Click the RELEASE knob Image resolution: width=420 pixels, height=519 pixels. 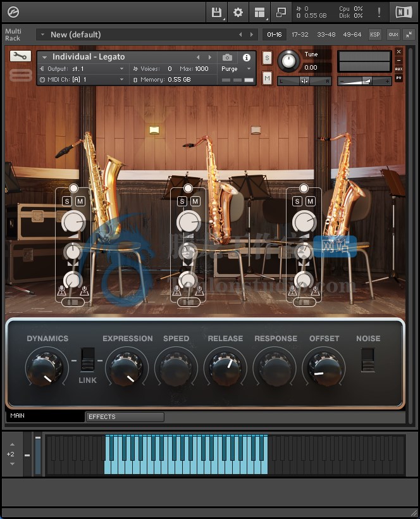[225, 369]
